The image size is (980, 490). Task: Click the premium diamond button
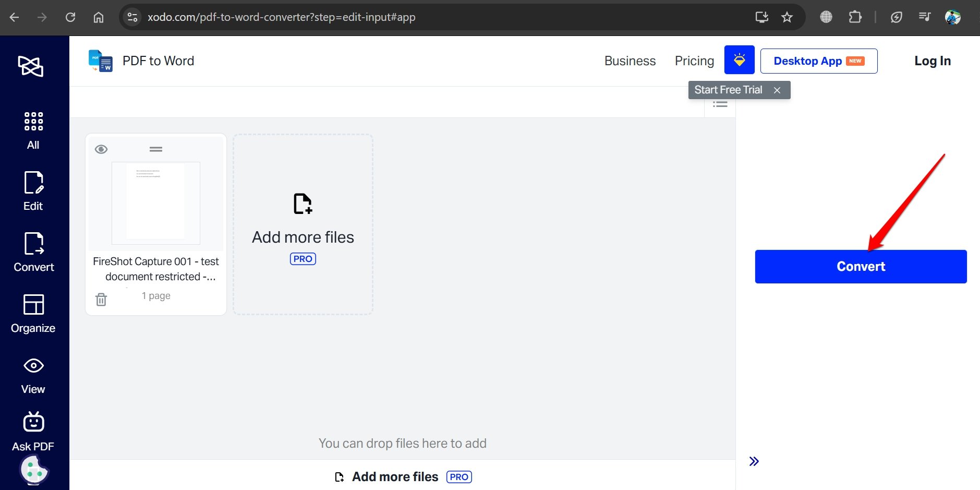(740, 59)
